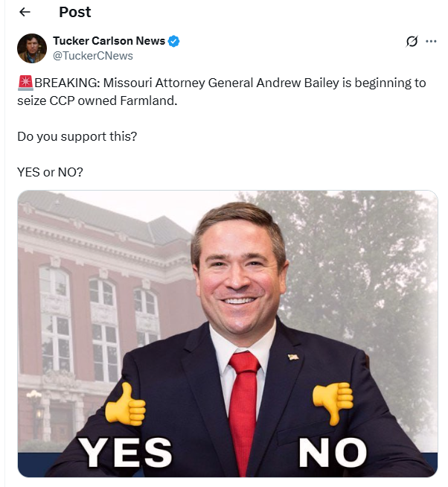The width and height of the screenshot is (448, 487).
Task: Click the red necktie in the photo
Action: [x=244, y=410]
